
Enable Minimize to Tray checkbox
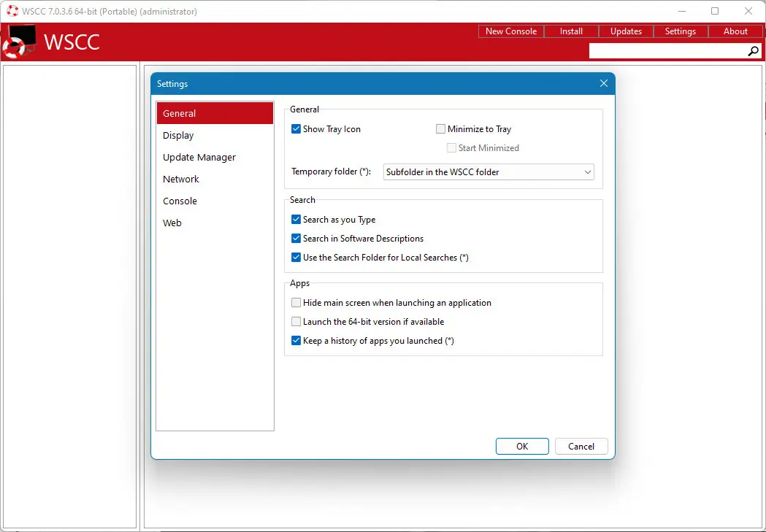tap(440, 129)
